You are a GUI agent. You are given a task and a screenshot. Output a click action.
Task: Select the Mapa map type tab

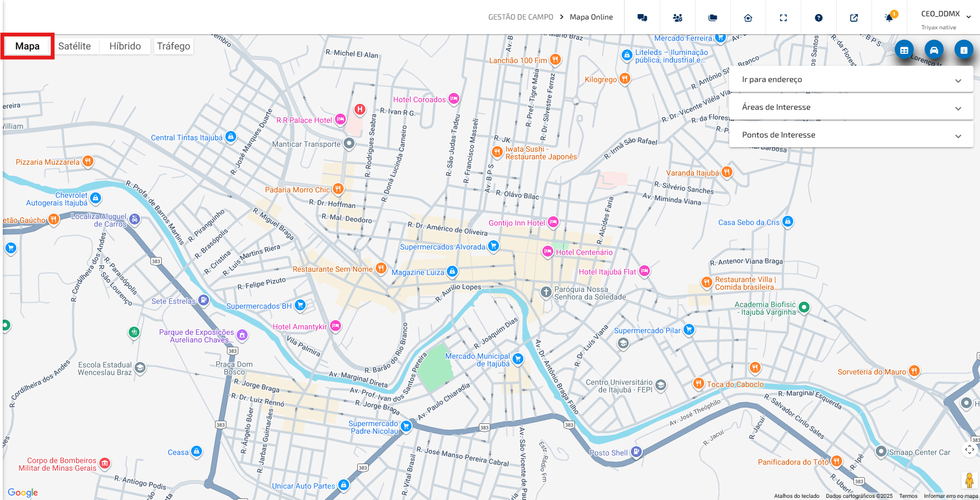tap(27, 46)
